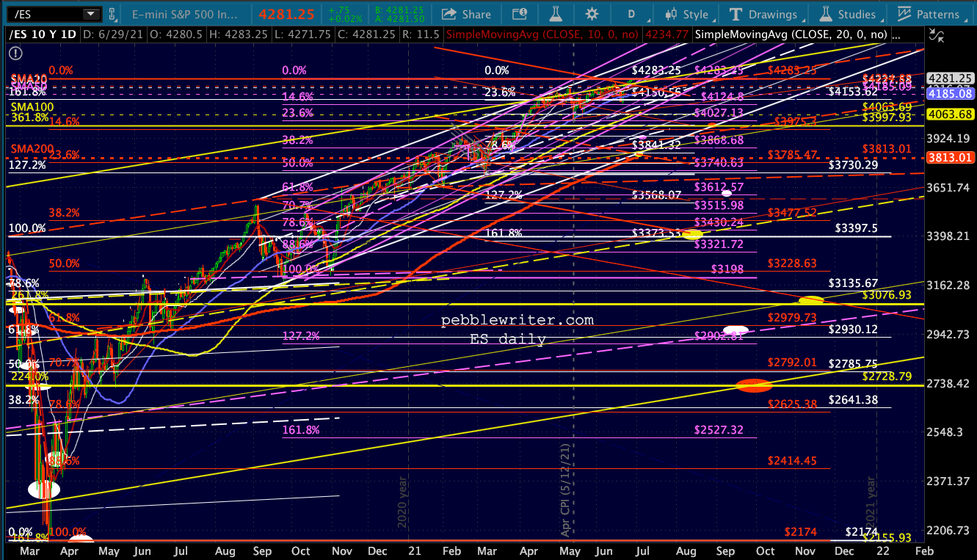Image resolution: width=977 pixels, height=560 pixels.
Task: Click the 2021 year vertical marker label
Action: 871,503
